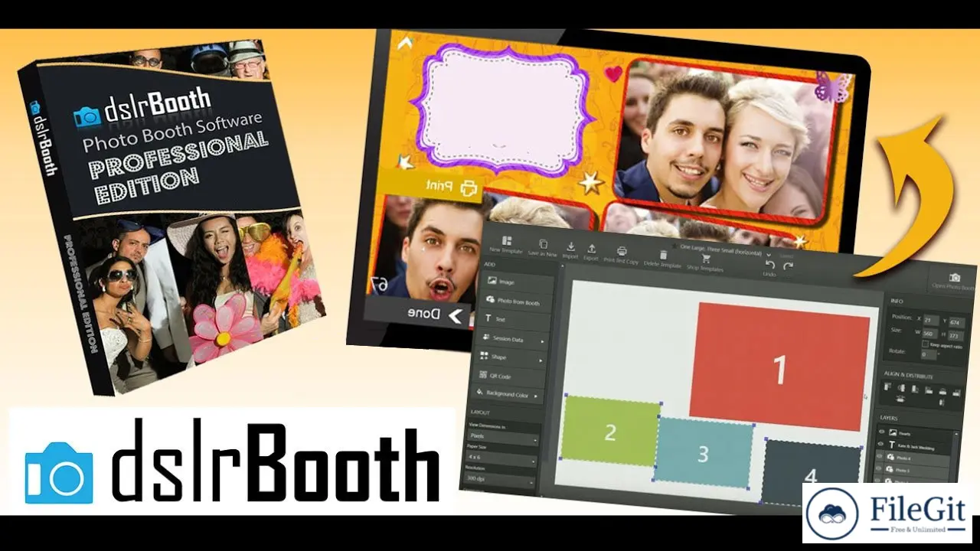Image resolution: width=980 pixels, height=551 pixels.
Task: Click the New Template toolbar icon
Action: click(507, 241)
